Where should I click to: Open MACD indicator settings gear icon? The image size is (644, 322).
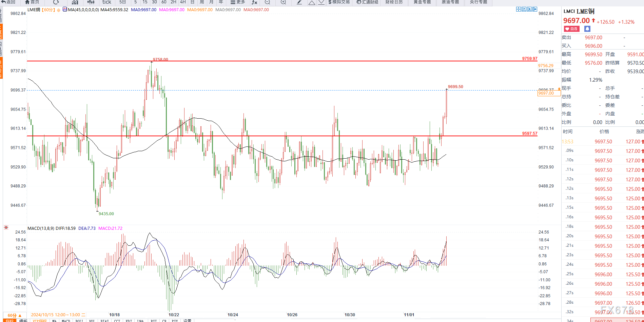tap(6, 227)
